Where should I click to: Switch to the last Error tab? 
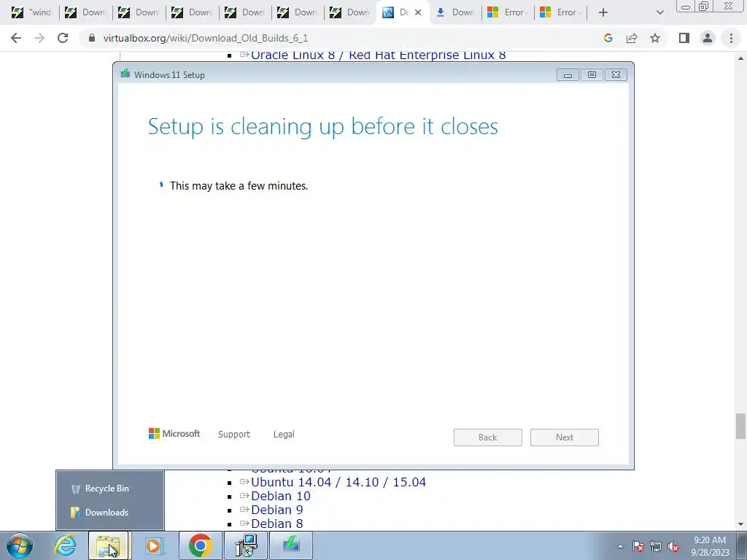pos(560,12)
